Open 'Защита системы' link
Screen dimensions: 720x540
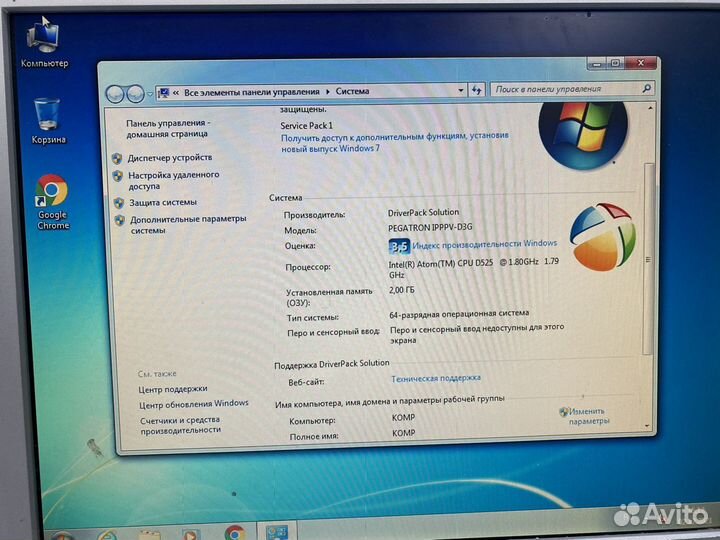pos(163,202)
